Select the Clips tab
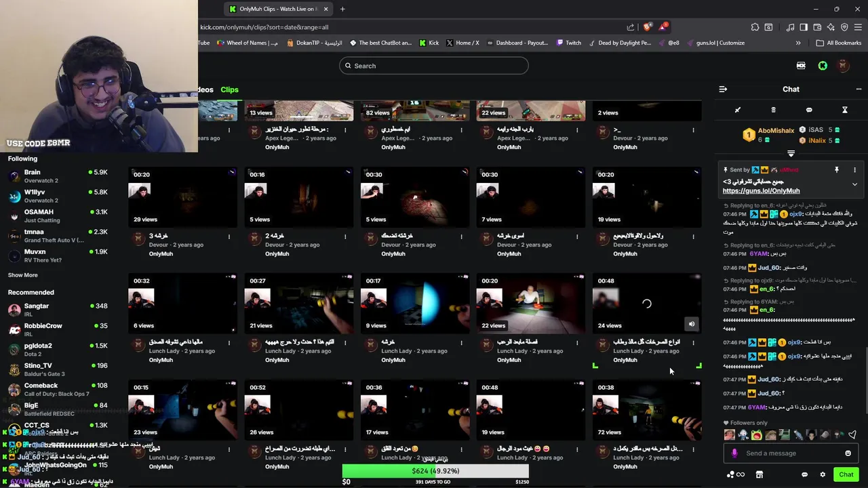Viewport: 868px width, 488px height. pos(229,89)
